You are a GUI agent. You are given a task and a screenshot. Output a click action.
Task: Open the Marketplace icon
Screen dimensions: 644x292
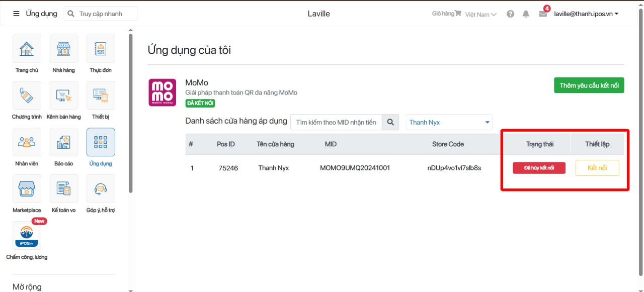(27, 189)
